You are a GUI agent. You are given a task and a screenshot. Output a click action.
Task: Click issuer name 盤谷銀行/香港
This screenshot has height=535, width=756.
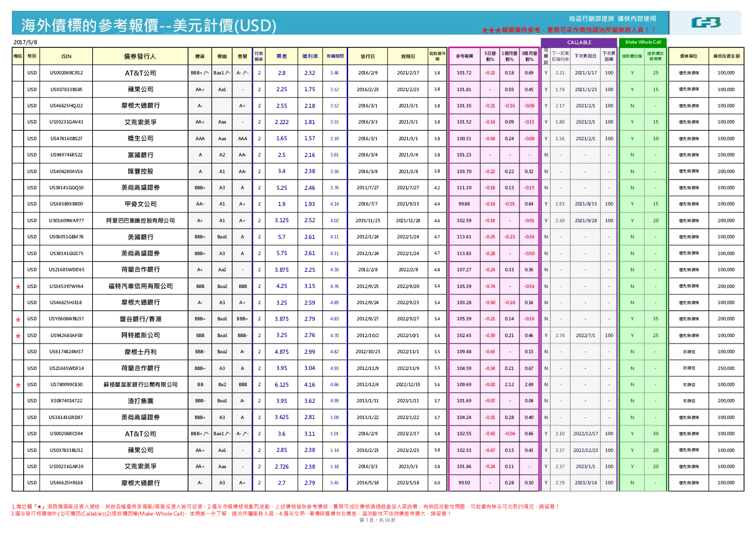141,319
